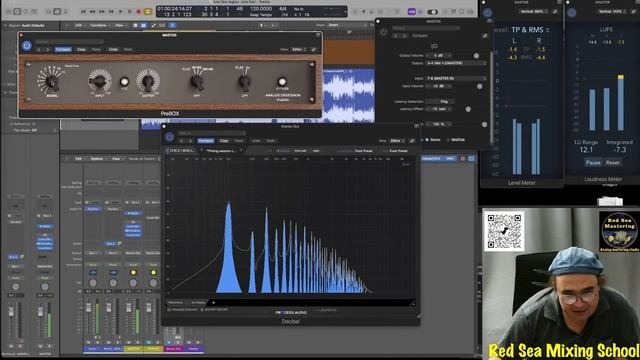Click Copy in PreBOX plugin header
The height and width of the screenshot is (360, 640).
pos(81,49)
